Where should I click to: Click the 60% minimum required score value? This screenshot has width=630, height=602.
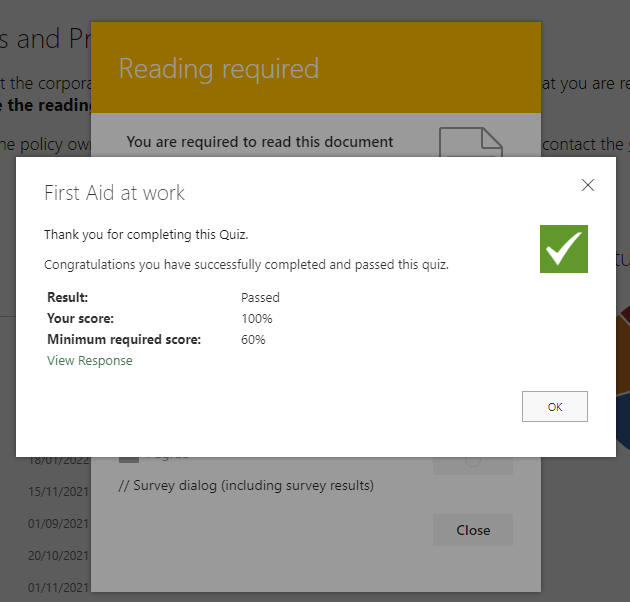253,340
